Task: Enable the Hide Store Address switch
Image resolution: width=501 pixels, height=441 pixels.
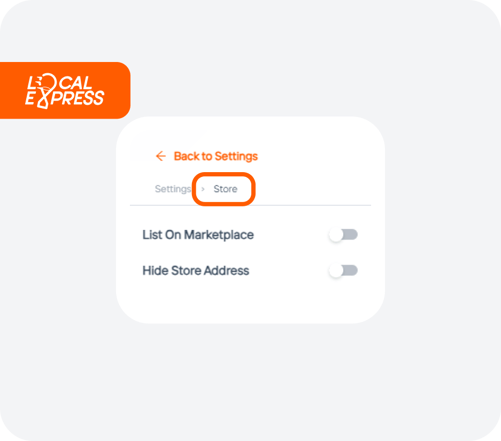Action: point(343,270)
